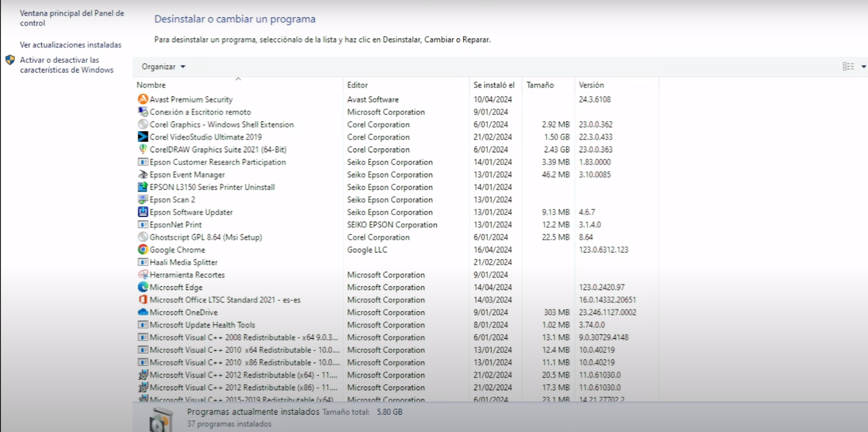Click the Windows features shield icon
This screenshot has width=868, height=432.
coord(10,60)
